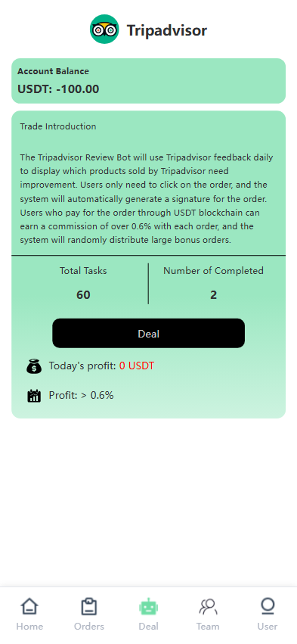Image resolution: width=297 pixels, height=644 pixels.
Task: Click the Account Balance card
Action: (148, 81)
